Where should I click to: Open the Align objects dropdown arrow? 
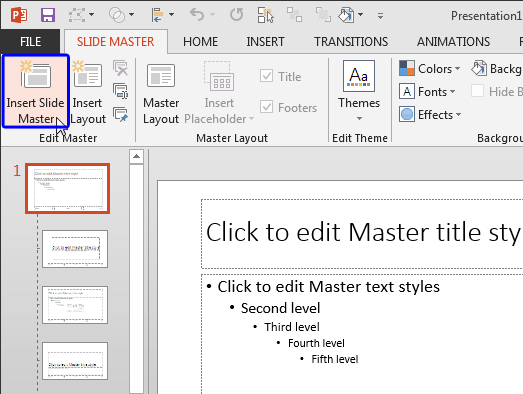click(x=171, y=15)
